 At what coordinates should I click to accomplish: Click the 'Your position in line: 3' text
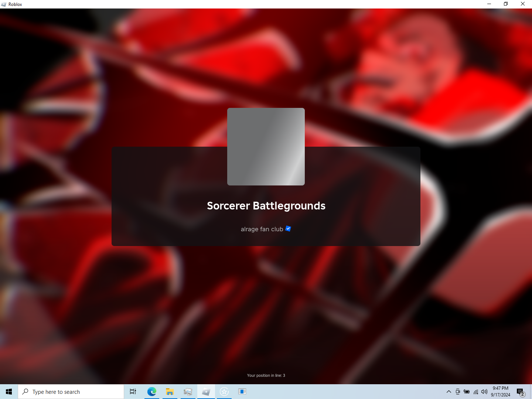(x=266, y=375)
